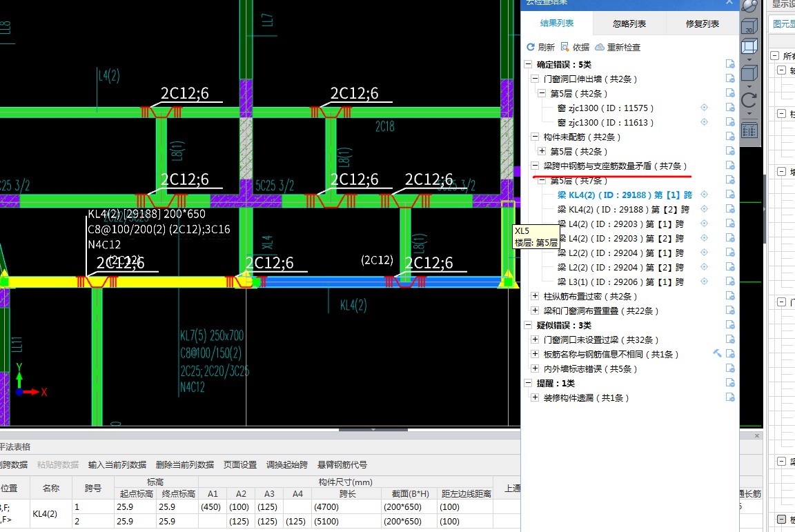This screenshot has width=795, height=532.
Task: Click the 依据 basis lookup icon
Action: pyautogui.click(x=565, y=47)
